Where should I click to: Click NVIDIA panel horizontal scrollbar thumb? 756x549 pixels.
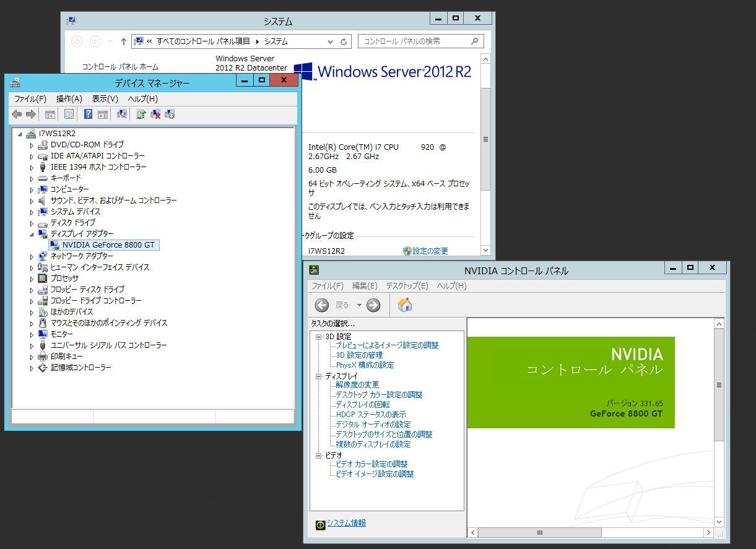pyautogui.click(x=539, y=533)
